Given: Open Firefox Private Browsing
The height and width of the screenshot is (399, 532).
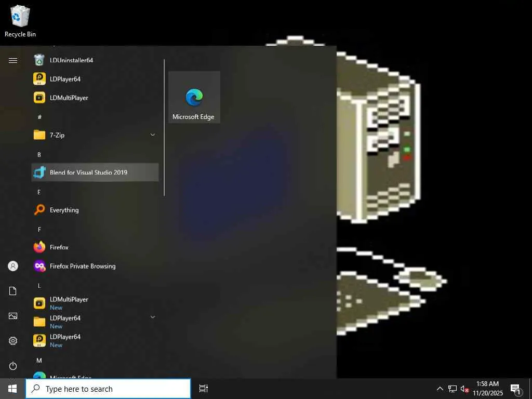Looking at the screenshot, I should pyautogui.click(x=95, y=266).
